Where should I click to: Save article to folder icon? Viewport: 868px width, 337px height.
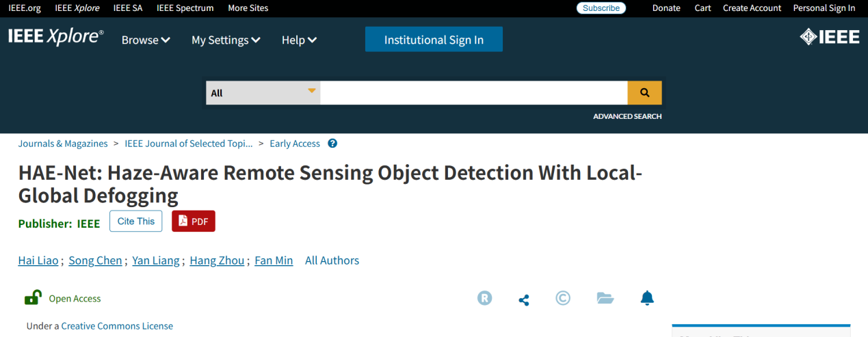pyautogui.click(x=605, y=298)
